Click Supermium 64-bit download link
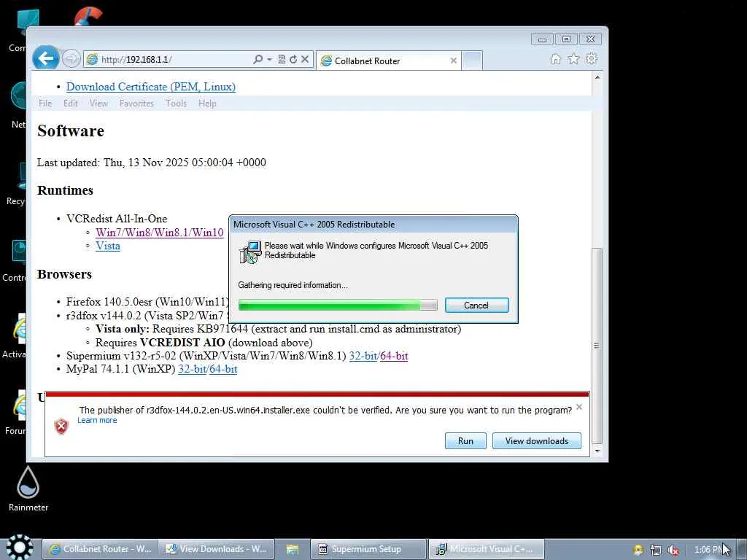747x560 pixels. pos(394,356)
